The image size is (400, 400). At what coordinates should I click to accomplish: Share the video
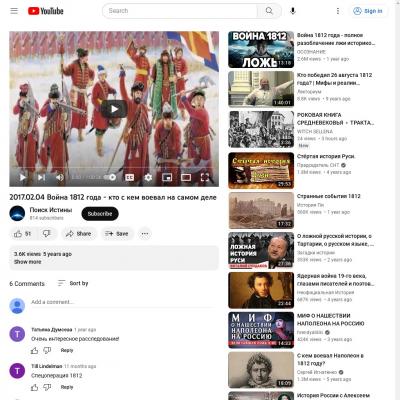tap(78, 234)
